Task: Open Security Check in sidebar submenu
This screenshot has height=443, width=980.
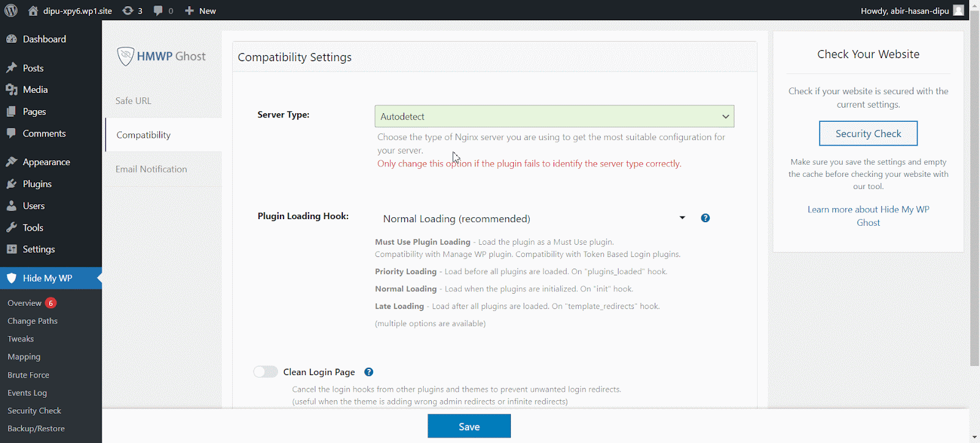Action: click(34, 411)
